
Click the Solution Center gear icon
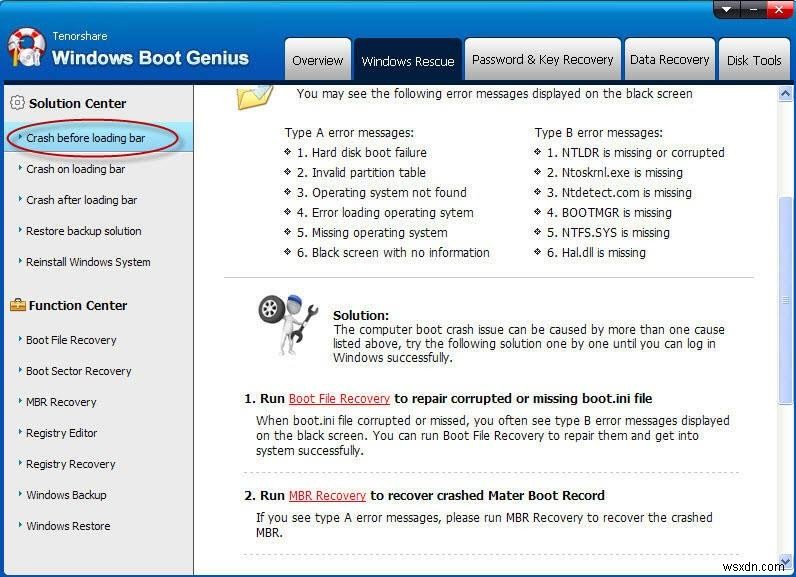tap(17, 103)
